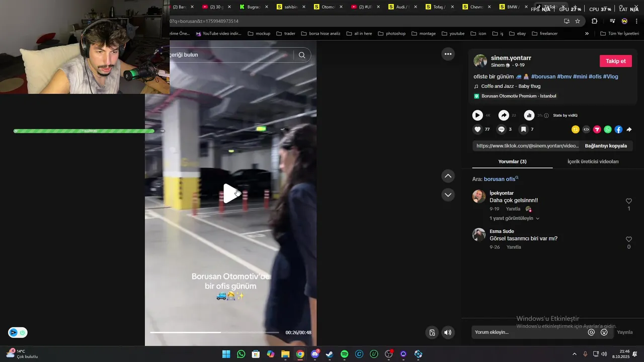Viewport: 644px width, 362px height.
Task: Click the search magnifier icon above the video
Action: (x=302, y=55)
